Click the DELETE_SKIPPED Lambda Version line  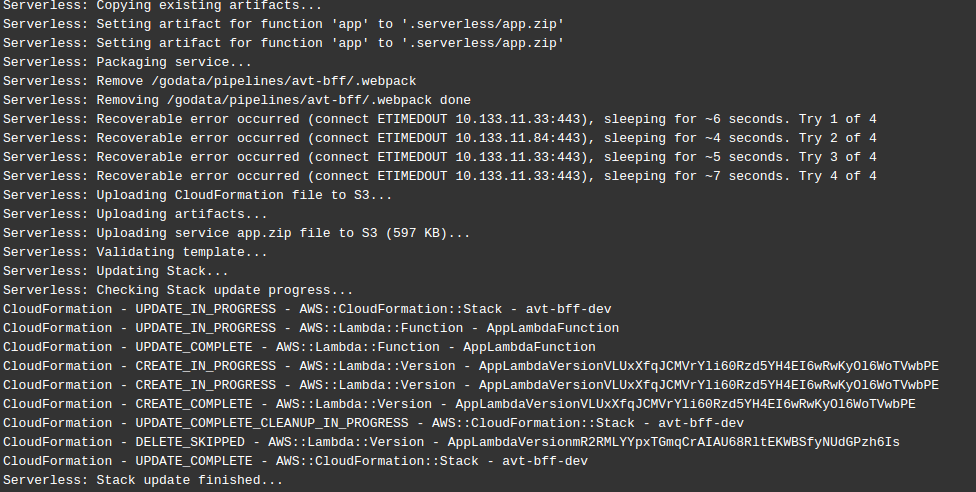tap(451, 442)
